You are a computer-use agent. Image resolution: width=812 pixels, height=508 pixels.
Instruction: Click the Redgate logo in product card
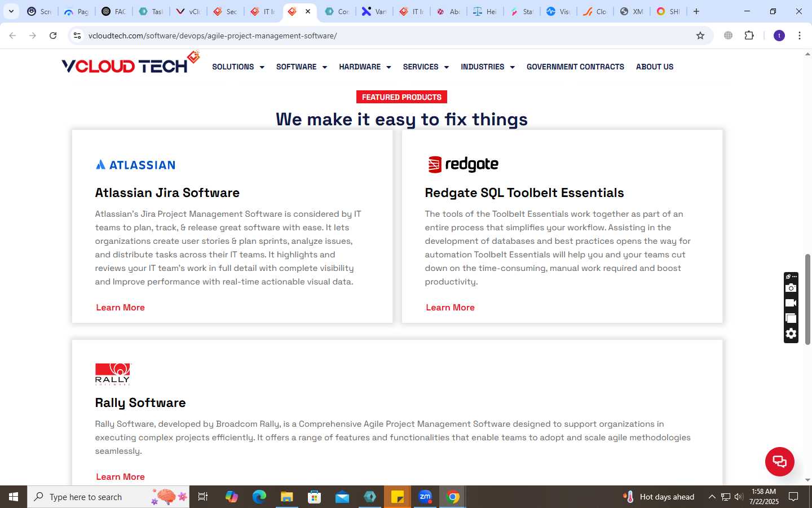click(x=463, y=164)
